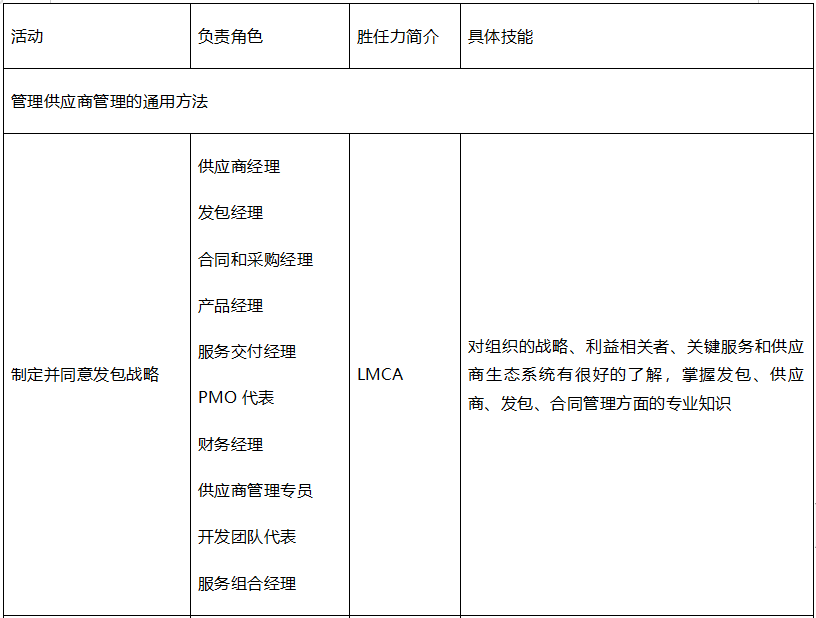
Task: Click the 胜任力简介 header cell
Action: pyautogui.click(x=397, y=37)
